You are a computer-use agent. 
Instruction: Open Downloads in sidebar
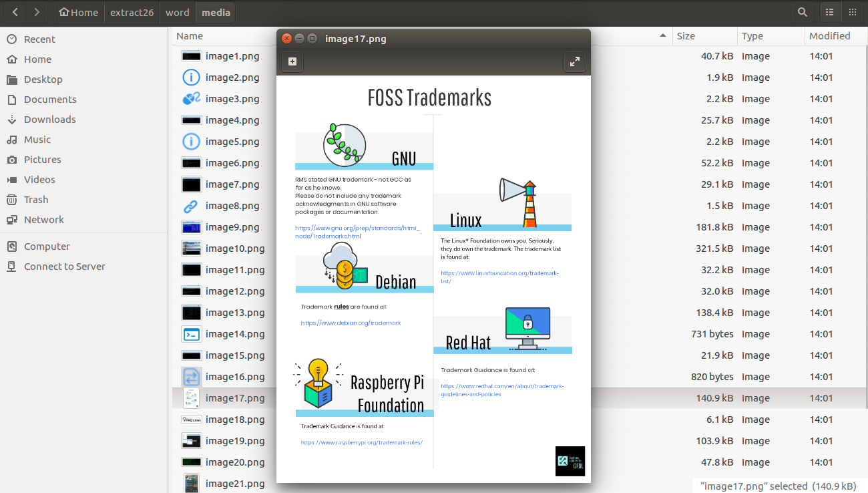coord(49,120)
